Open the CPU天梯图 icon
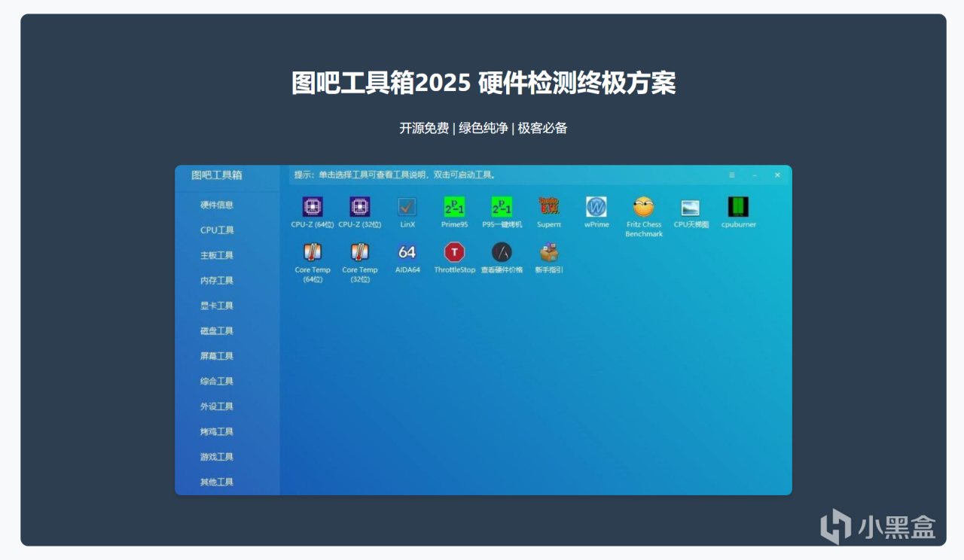964x560 pixels. point(691,207)
